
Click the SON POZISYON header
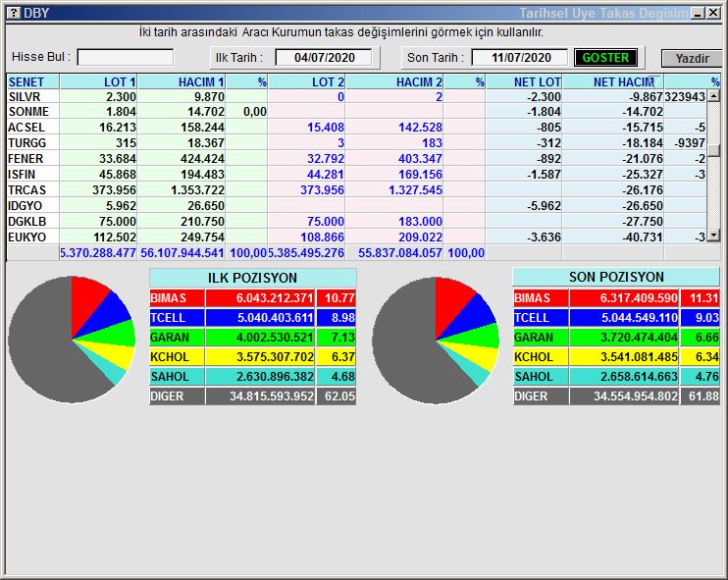coord(616,277)
